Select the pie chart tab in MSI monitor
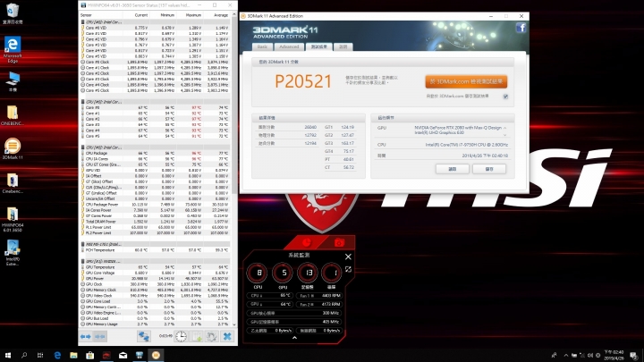Image resolution: width=644 pixels, height=362 pixels. pyautogui.click(x=307, y=242)
